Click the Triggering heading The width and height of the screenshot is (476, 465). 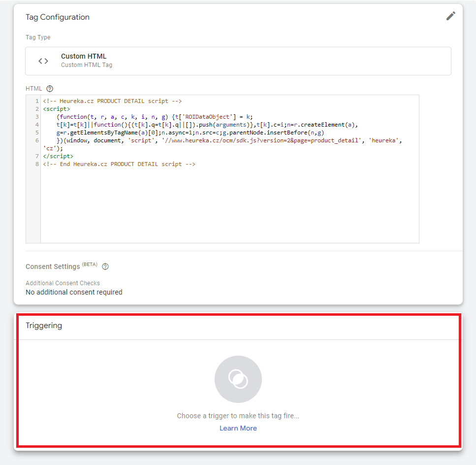(44, 326)
